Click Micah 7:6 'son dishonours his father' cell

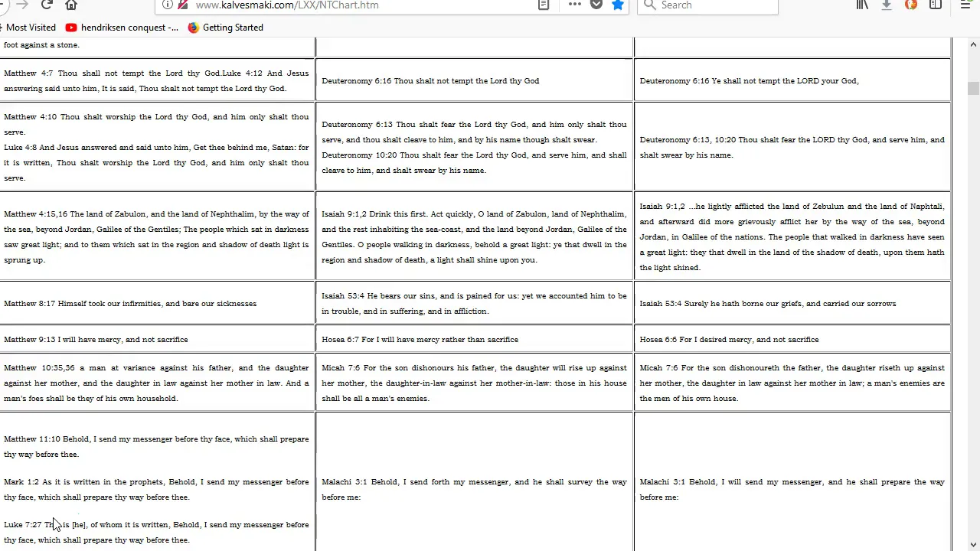475,383
